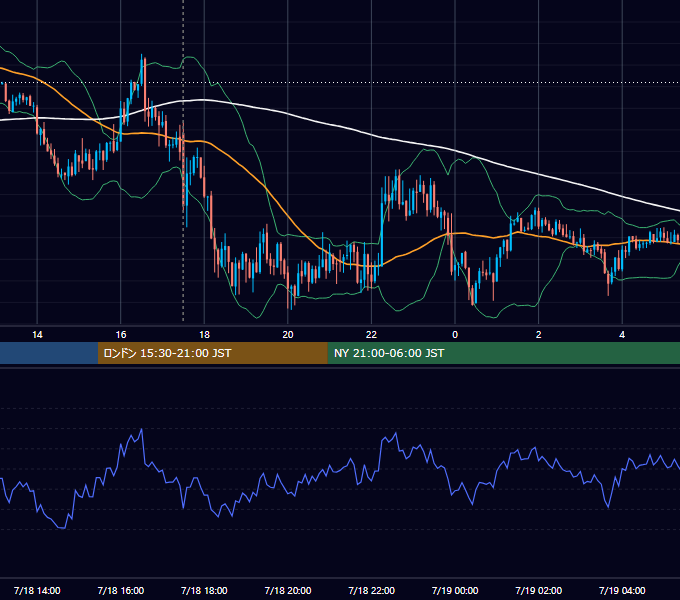The image size is (680, 600).
Task: Click the ロンドン 15:30-21:00 JST session bar
Action: 212,353
